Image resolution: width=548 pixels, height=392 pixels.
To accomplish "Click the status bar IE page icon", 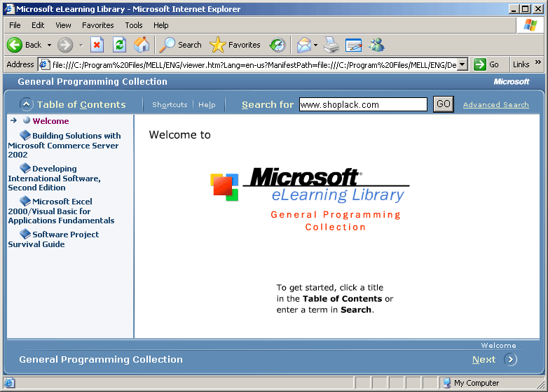I will [9, 383].
